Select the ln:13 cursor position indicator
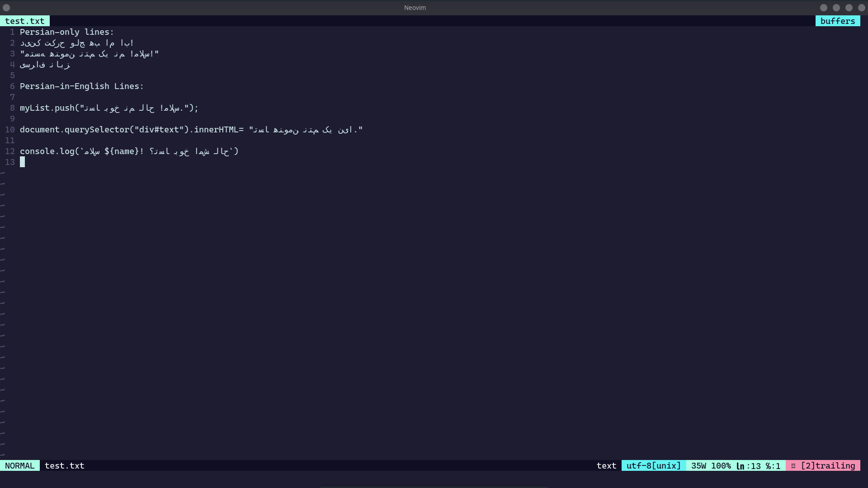The image size is (868, 488). click(750, 465)
